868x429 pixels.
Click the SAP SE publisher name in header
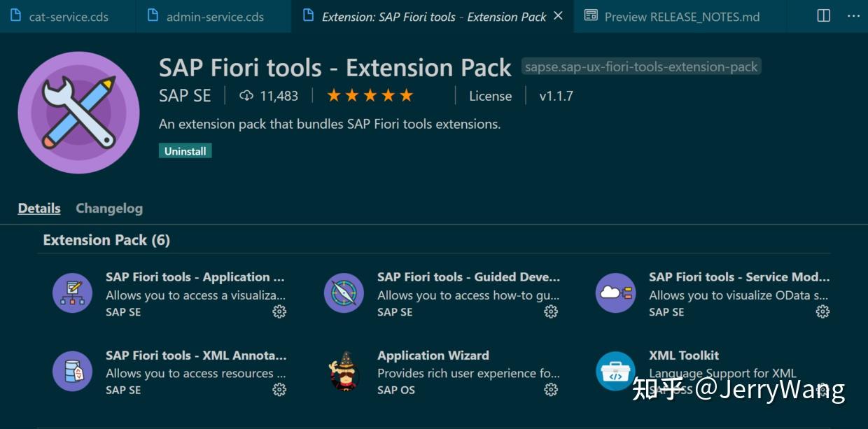(185, 96)
